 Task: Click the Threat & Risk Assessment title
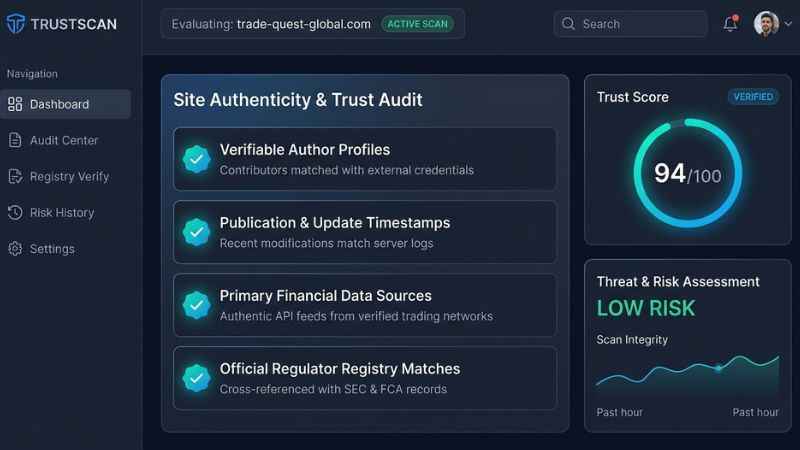coord(678,282)
